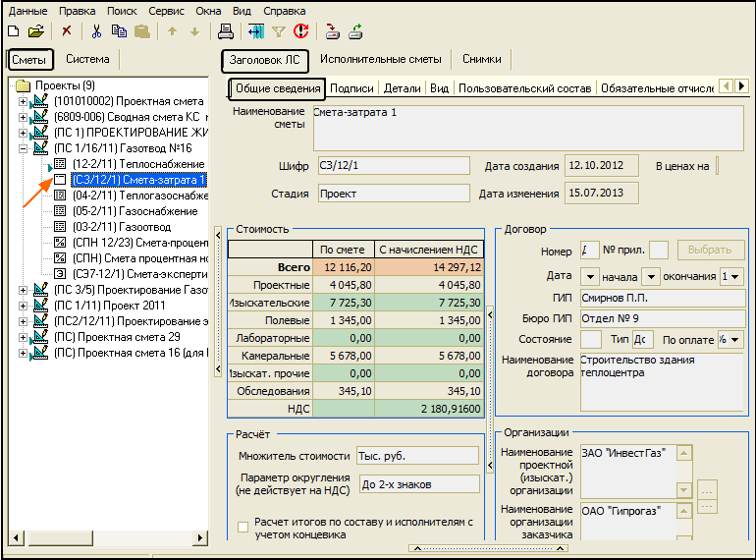Click the greyed paste clipboard icon
This screenshot has width=756, height=560.
(x=141, y=31)
